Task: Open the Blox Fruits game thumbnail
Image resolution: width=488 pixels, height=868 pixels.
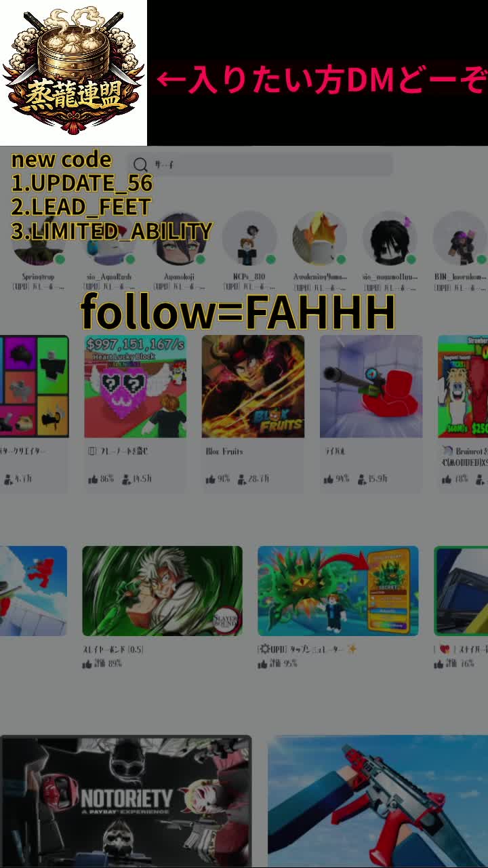Action: pyautogui.click(x=253, y=387)
